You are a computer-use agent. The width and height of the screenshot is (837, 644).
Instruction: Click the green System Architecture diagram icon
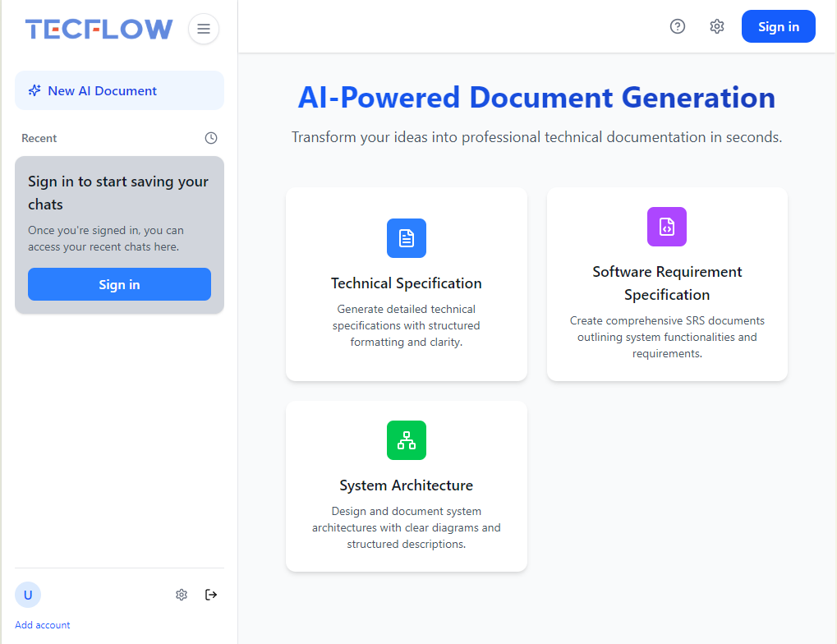407,440
